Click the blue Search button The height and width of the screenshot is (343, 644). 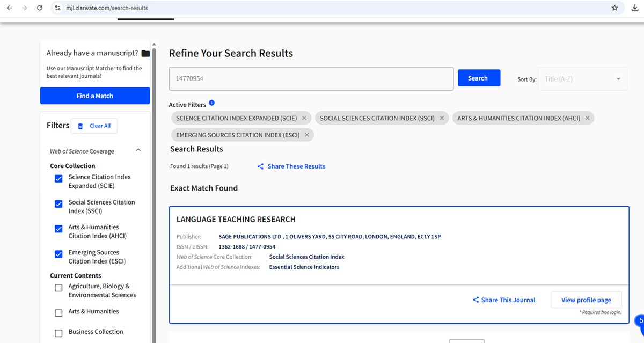pos(479,78)
